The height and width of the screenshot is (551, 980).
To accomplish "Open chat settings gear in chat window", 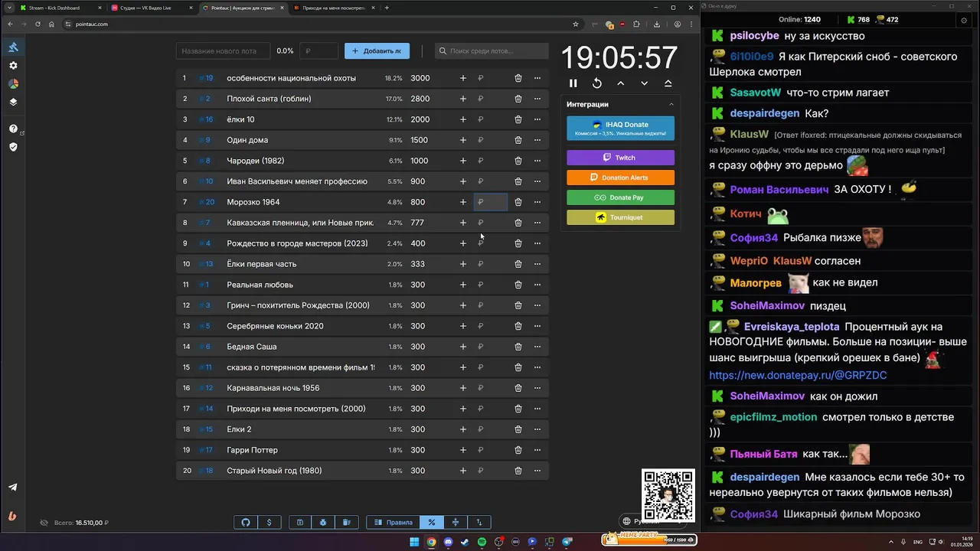I will click(964, 21).
